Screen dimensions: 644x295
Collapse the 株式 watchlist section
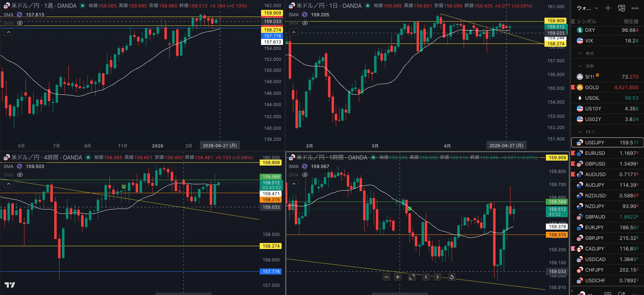[580, 53]
